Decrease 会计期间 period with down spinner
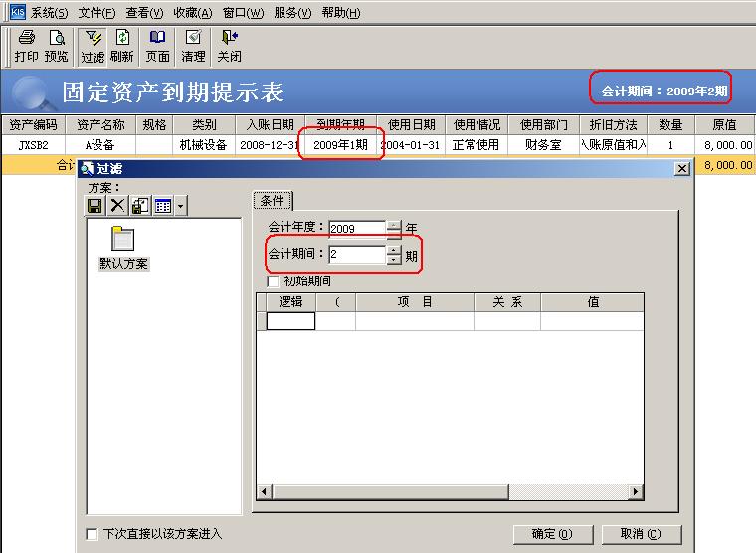756x553 pixels. pos(394,260)
